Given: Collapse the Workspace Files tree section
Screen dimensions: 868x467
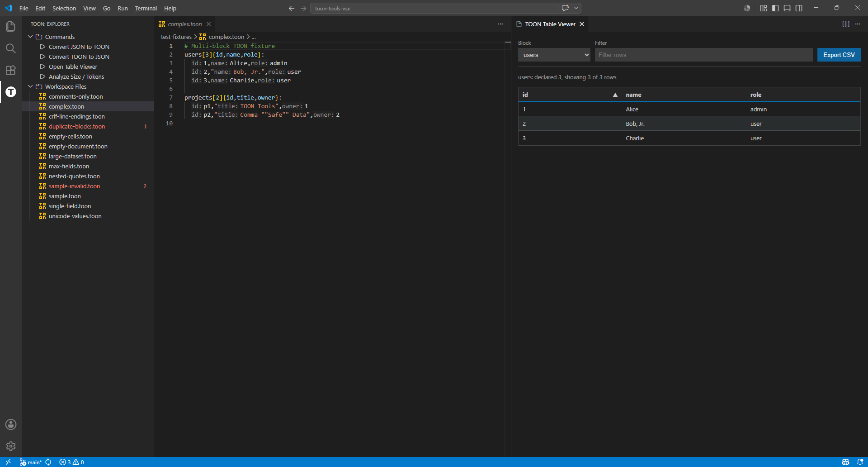Looking at the screenshot, I should coord(30,86).
